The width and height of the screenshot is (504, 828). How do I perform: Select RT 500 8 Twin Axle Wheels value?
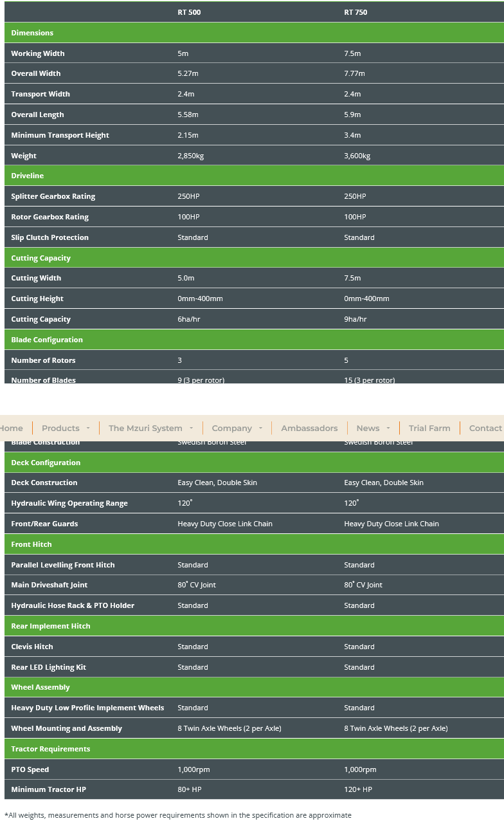(230, 728)
